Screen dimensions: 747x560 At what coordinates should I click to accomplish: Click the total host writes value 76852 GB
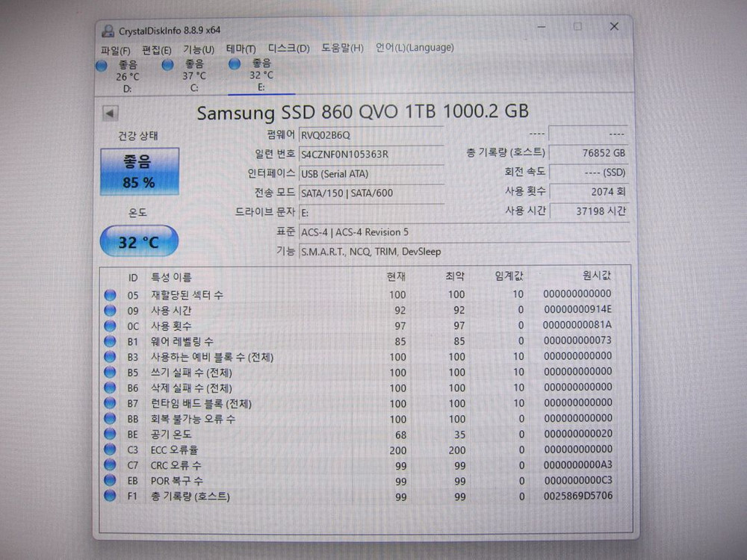point(589,153)
